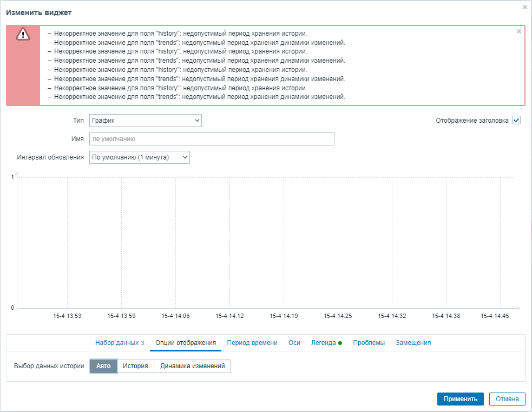
Task: Click the "Применить" apply button
Action: (x=460, y=399)
